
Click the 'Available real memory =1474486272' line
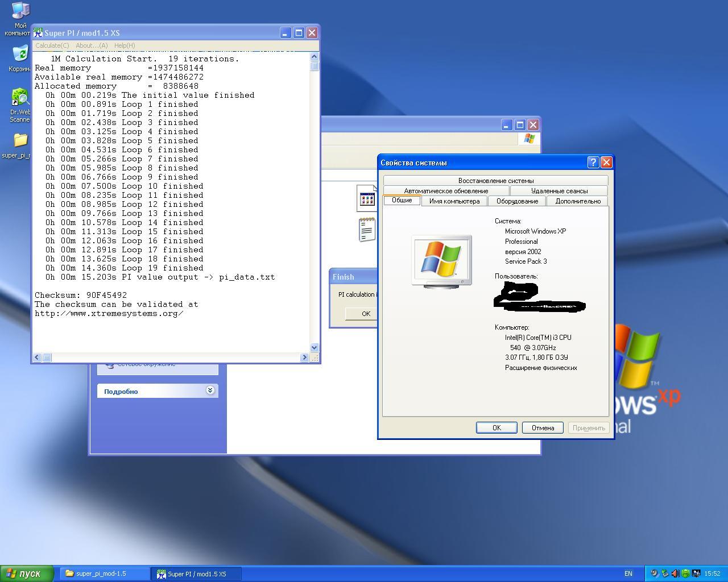pyautogui.click(x=119, y=77)
